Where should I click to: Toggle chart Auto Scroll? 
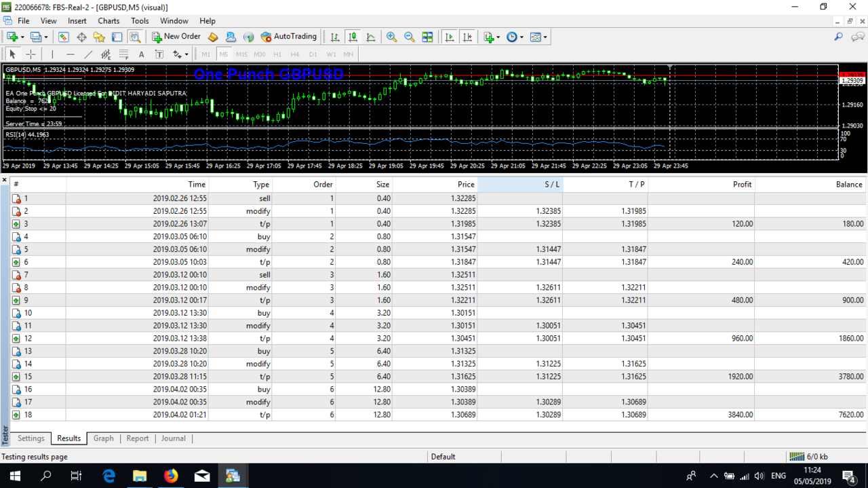tap(450, 37)
